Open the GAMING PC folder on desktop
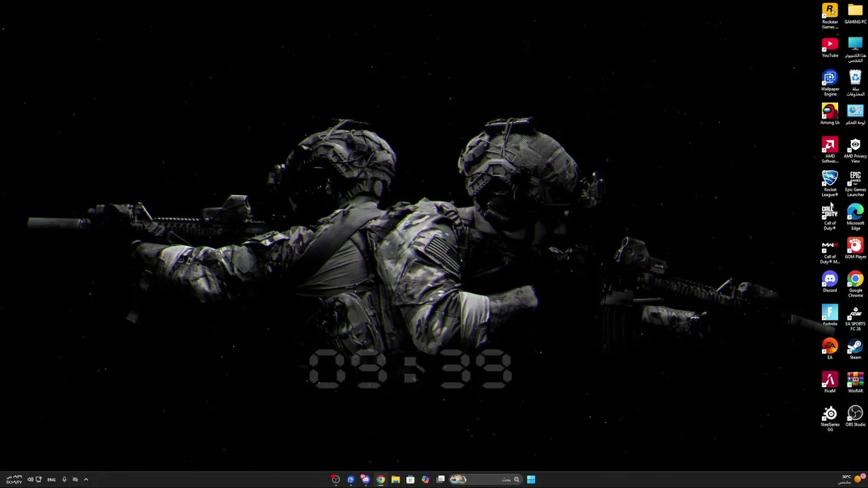 855,14
